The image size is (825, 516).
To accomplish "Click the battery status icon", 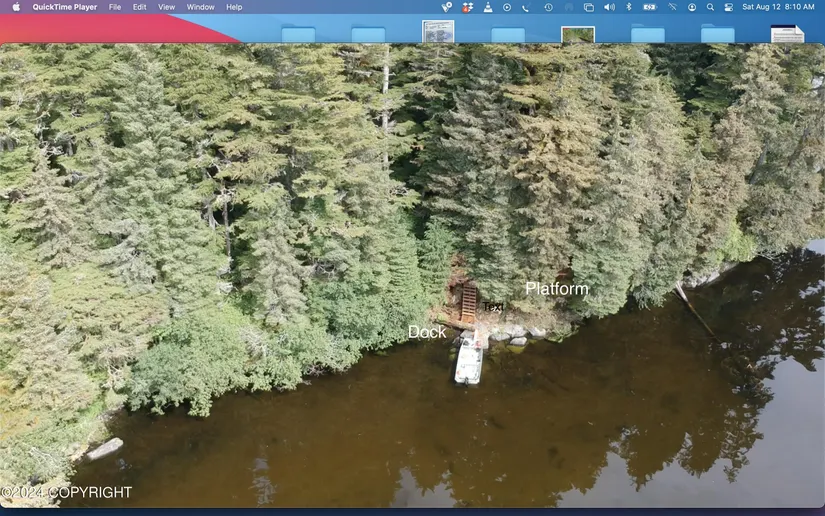I will point(650,7).
